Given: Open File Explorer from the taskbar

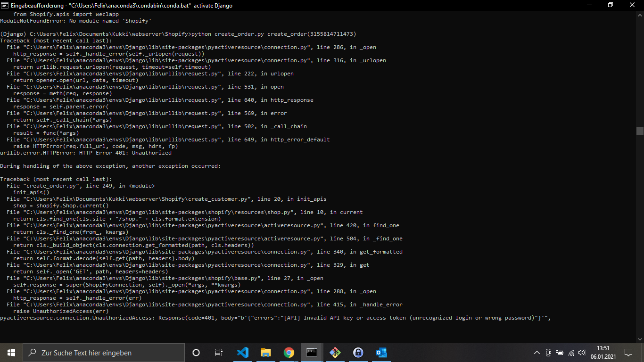Looking at the screenshot, I should coord(265,352).
